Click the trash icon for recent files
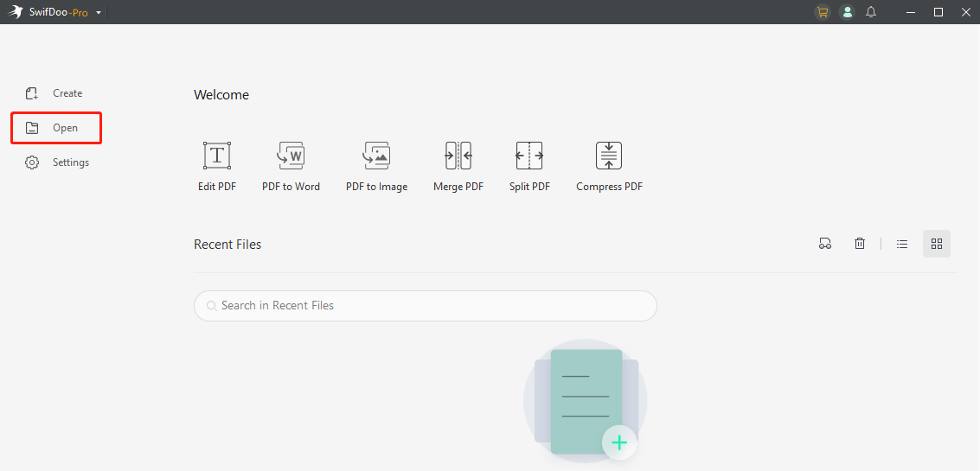 coord(860,244)
